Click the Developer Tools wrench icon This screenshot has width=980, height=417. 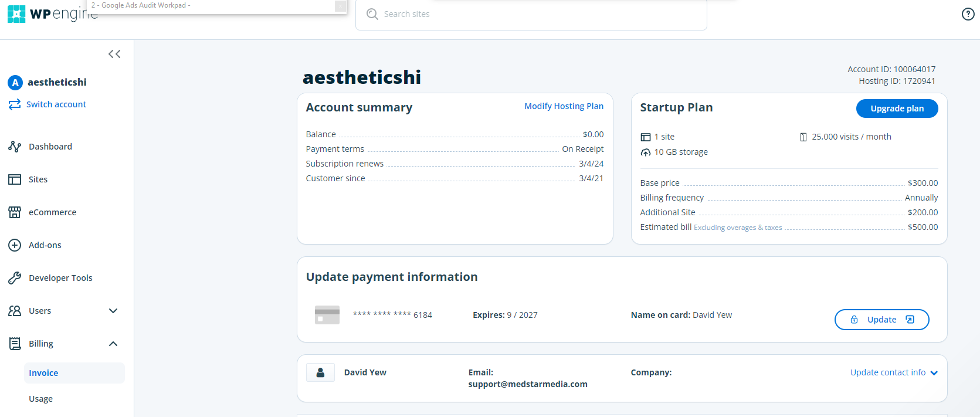tap(15, 278)
